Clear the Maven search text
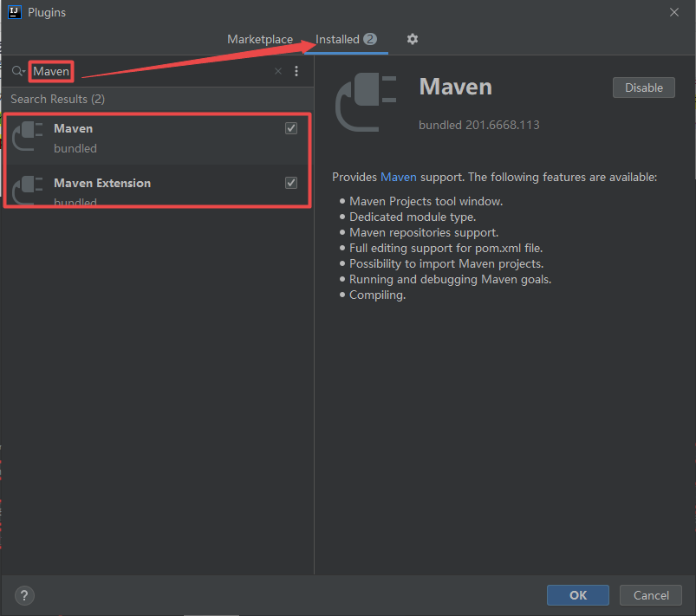 278,71
